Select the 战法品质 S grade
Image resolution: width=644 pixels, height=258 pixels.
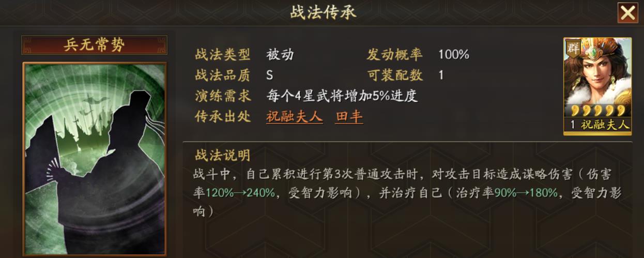point(270,75)
